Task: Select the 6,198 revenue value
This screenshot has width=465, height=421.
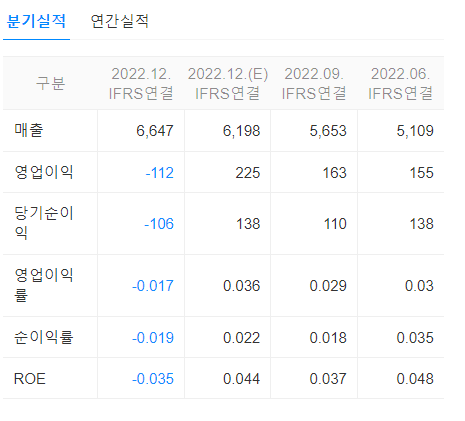Action: click(241, 131)
